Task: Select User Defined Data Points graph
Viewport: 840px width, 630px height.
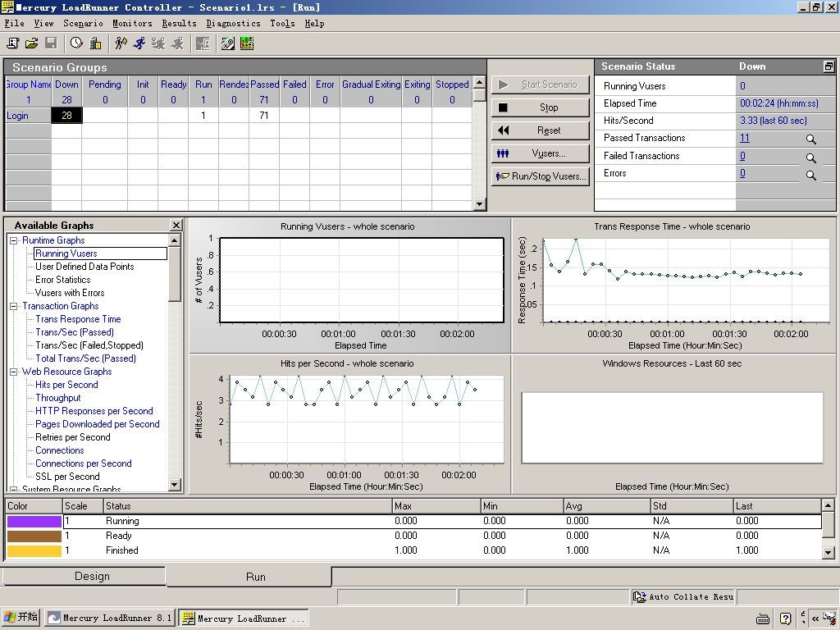Action: click(84, 267)
